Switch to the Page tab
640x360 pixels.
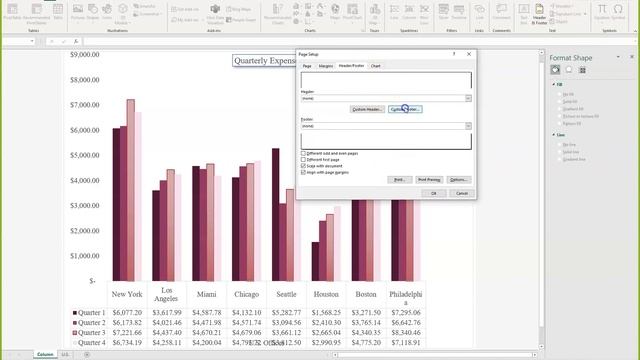point(307,66)
